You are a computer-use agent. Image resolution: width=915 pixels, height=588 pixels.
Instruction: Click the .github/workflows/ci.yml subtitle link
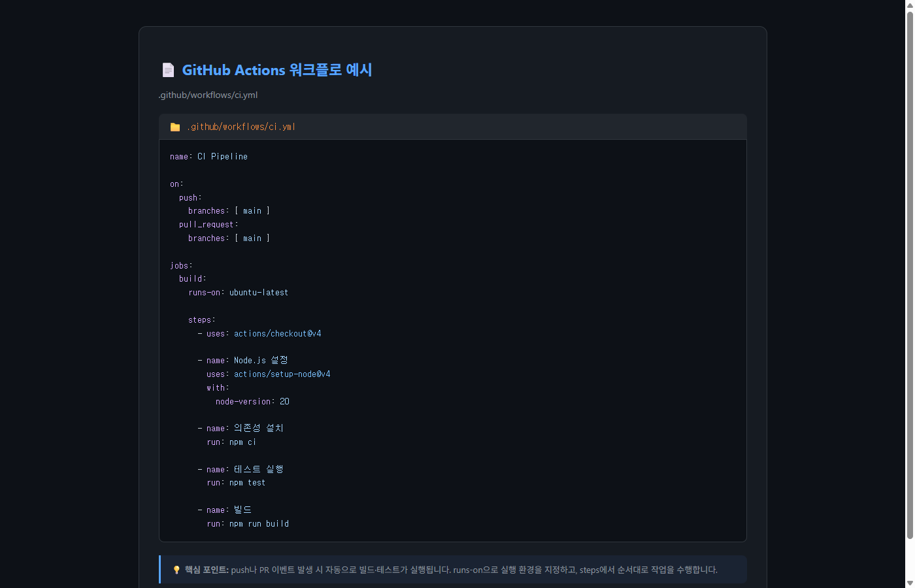[x=207, y=95]
